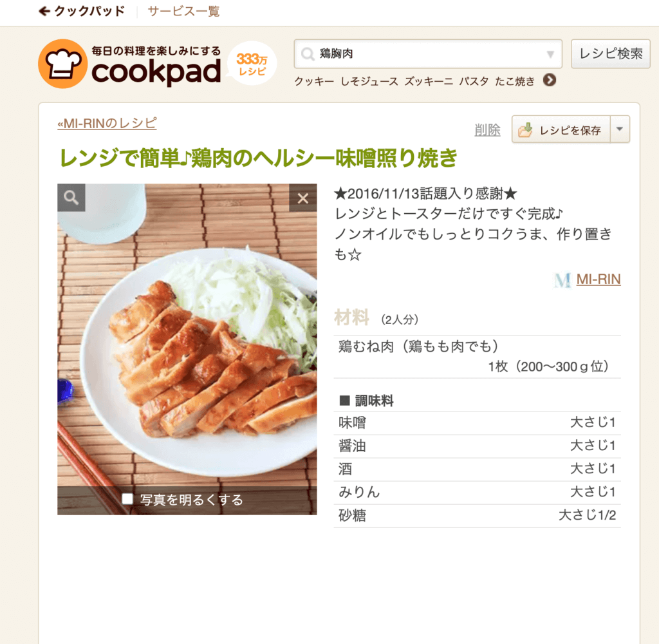Click the magnifier icon on recipe photo
The image size is (659, 644).
(x=71, y=198)
